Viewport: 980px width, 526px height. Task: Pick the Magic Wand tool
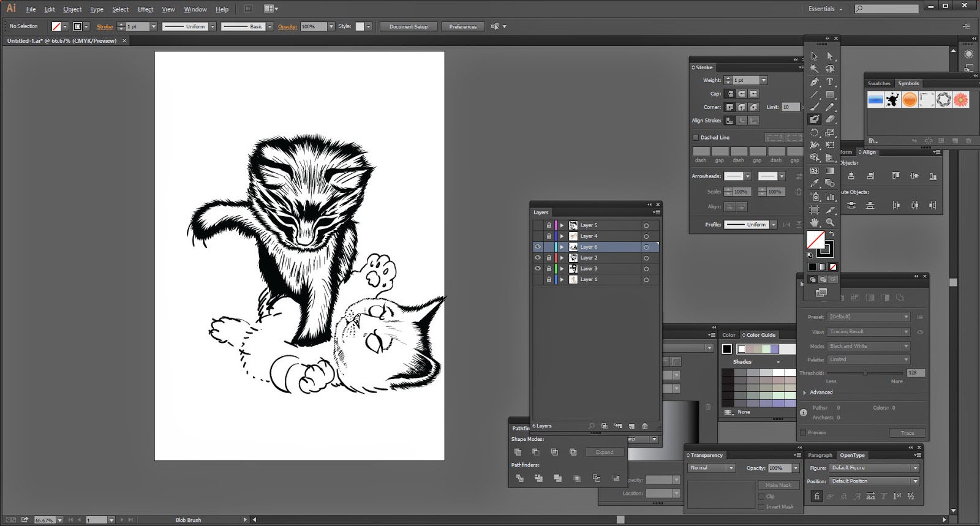click(x=814, y=69)
